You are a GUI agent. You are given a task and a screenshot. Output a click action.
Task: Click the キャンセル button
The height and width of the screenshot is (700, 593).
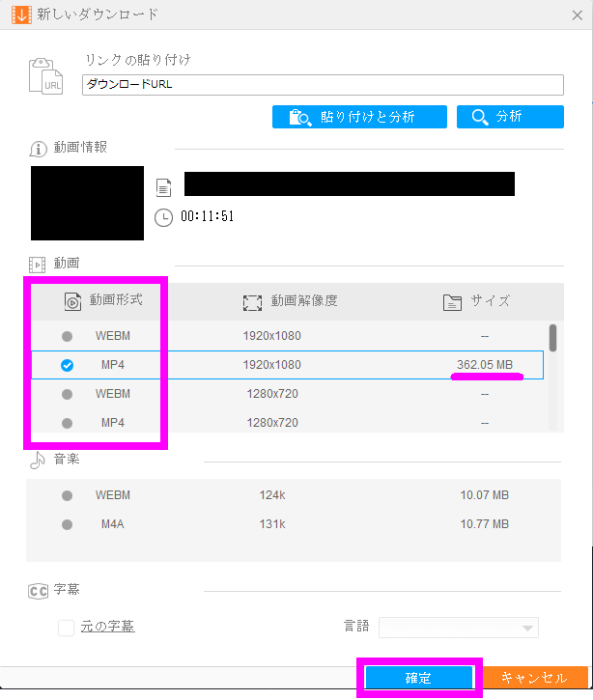[535, 678]
